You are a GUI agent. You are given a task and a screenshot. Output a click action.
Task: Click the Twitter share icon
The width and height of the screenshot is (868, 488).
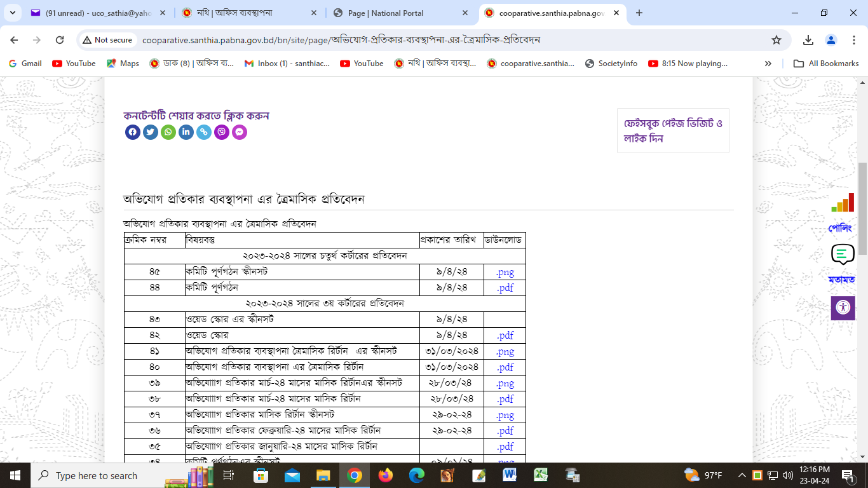coord(150,132)
